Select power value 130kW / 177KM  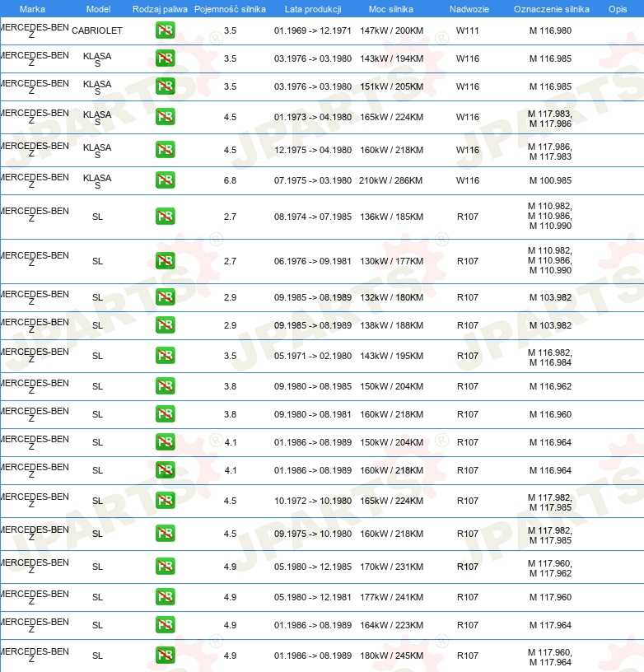point(392,261)
